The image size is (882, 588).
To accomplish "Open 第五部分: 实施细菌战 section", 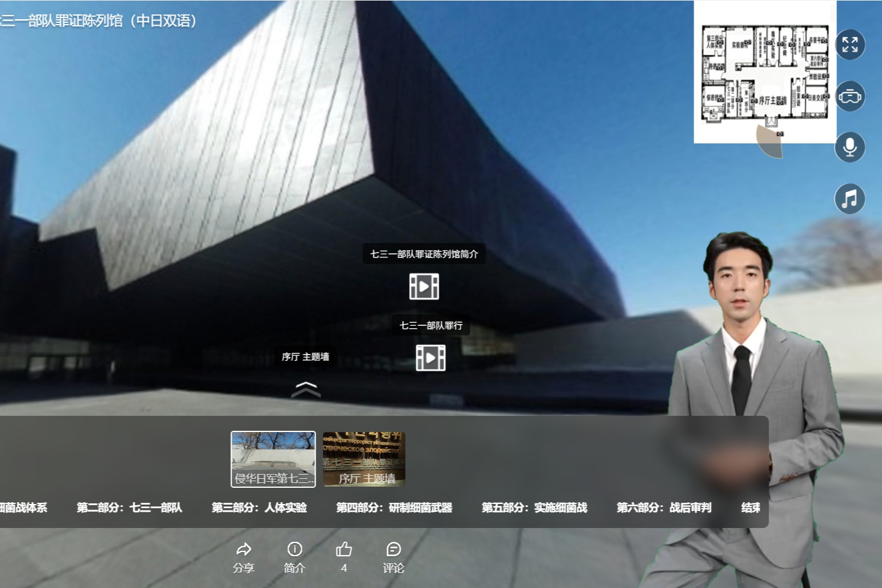I will pyautogui.click(x=535, y=508).
